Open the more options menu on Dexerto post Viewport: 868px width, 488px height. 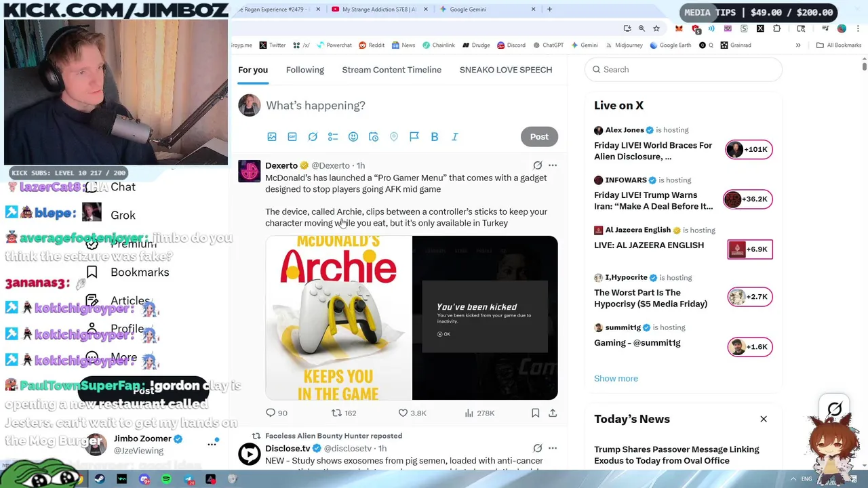tap(553, 165)
